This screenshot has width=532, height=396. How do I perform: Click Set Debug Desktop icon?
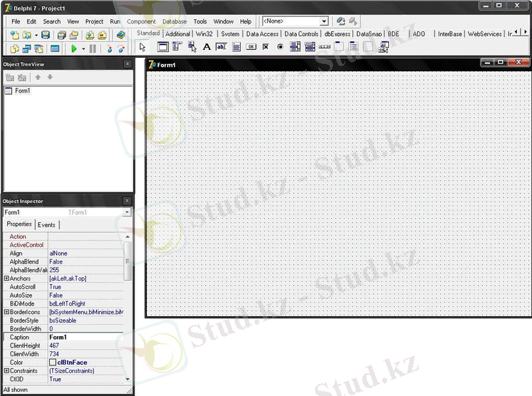tap(353, 21)
